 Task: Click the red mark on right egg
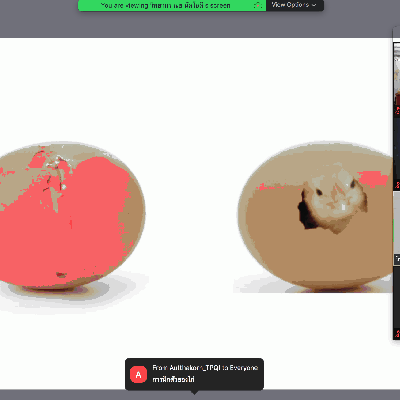pyautogui.click(x=373, y=178)
